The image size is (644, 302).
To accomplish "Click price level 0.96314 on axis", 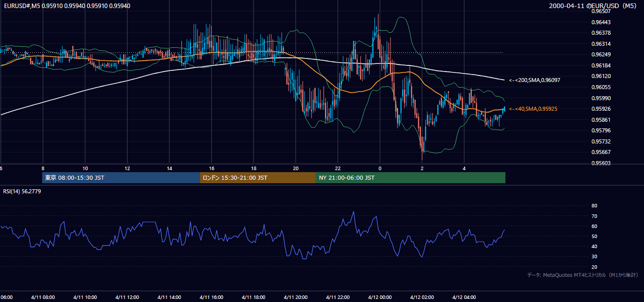I will pos(601,44).
